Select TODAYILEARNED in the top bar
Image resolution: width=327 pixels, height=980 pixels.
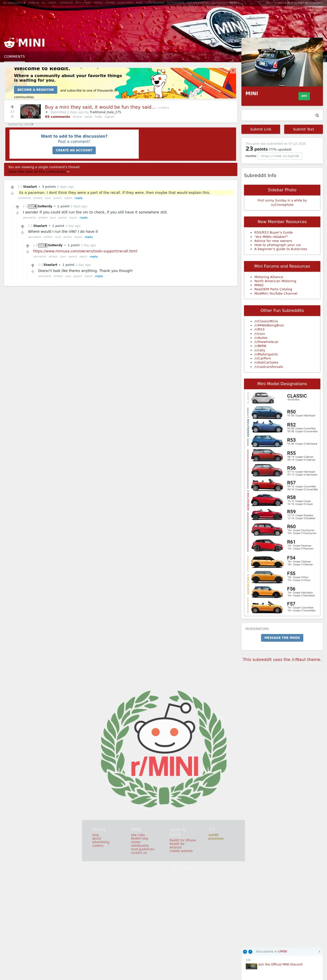tap(155, 3)
